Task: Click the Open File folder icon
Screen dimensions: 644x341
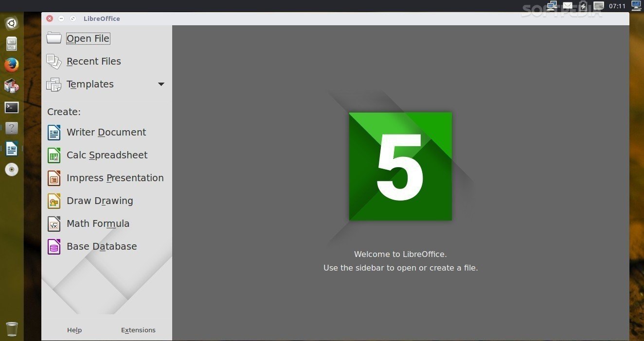Action: coord(54,38)
